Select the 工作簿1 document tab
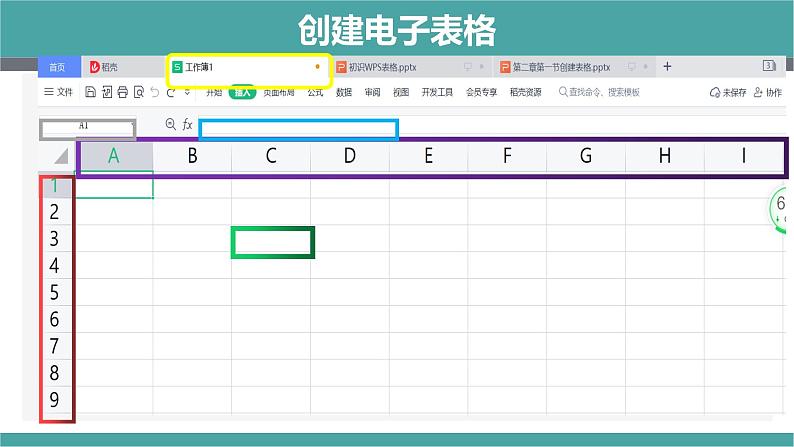 [248, 67]
